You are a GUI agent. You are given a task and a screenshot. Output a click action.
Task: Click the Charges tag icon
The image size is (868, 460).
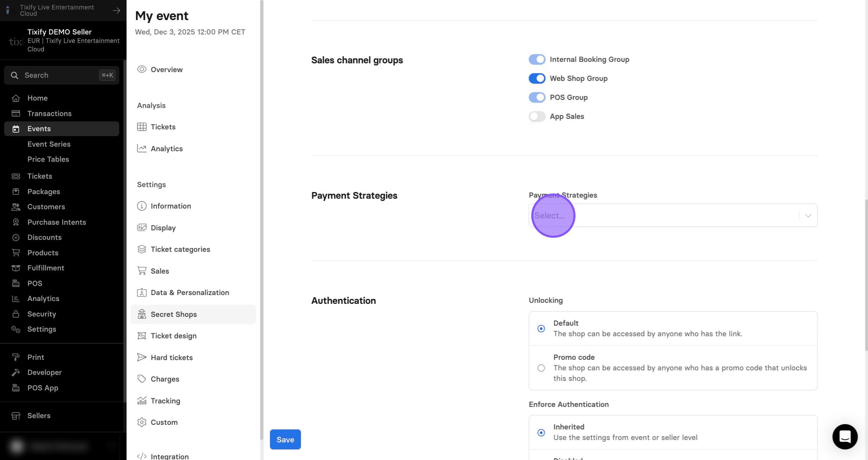[142, 379]
